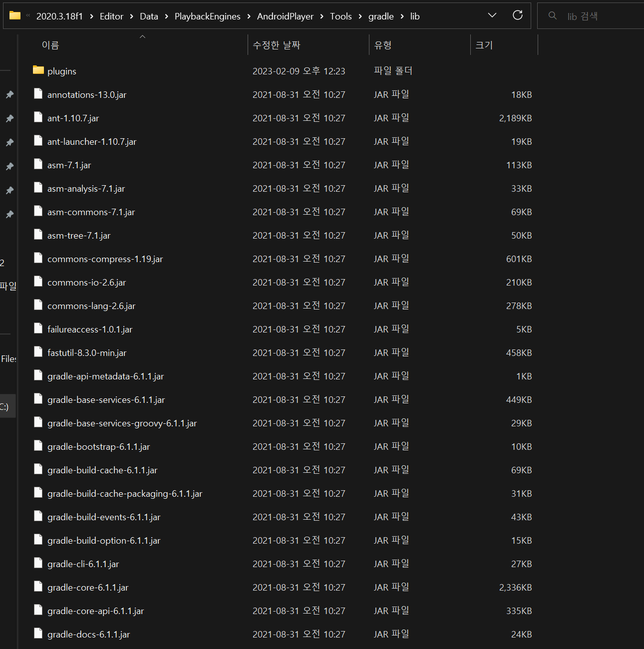Navigate to PlaybackEngines in the breadcrumb
The image size is (644, 649).
208,16
